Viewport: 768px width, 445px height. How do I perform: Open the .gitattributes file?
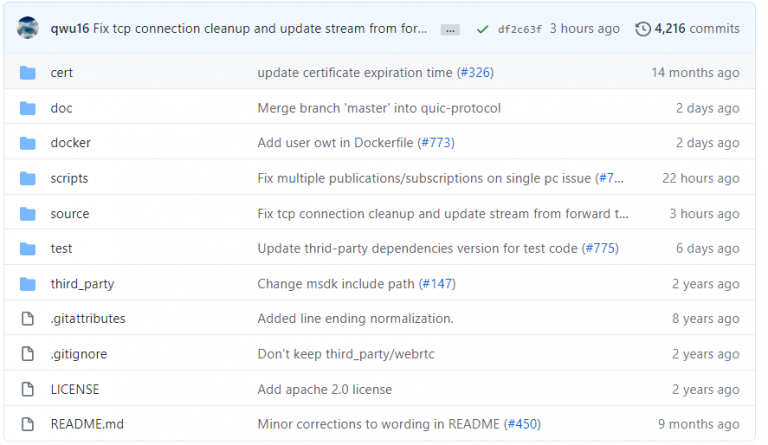[x=88, y=319]
